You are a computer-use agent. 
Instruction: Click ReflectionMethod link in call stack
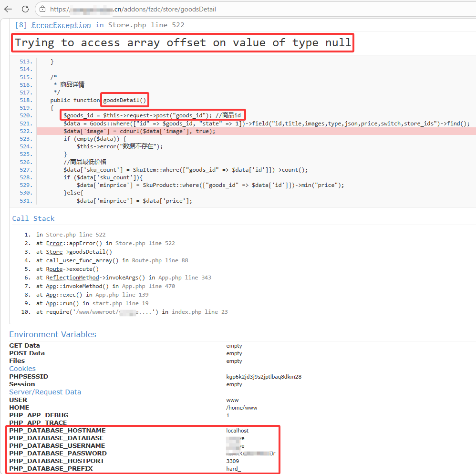(72, 278)
